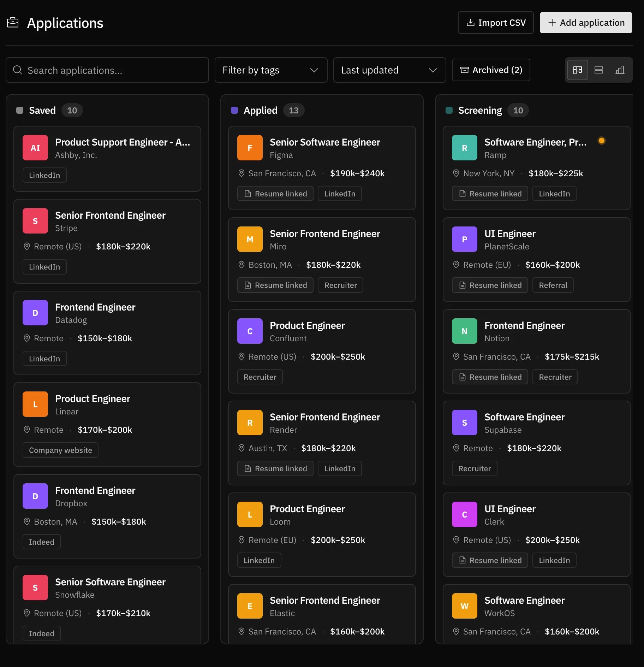Click the Ashby AI company avatar
The height and width of the screenshot is (667, 644).
click(x=35, y=148)
